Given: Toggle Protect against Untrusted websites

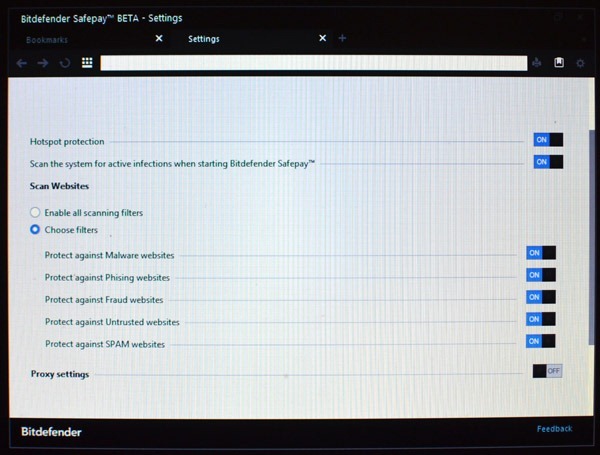Looking at the screenshot, I should click(541, 319).
